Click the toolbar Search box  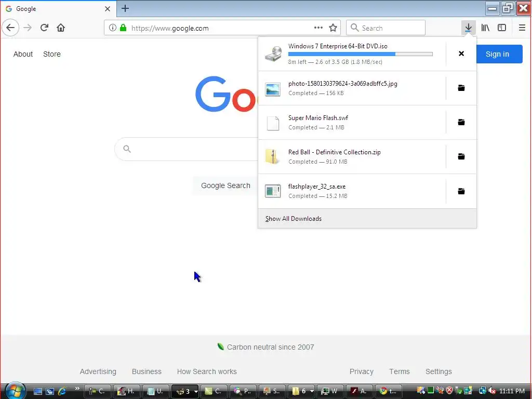(x=386, y=28)
